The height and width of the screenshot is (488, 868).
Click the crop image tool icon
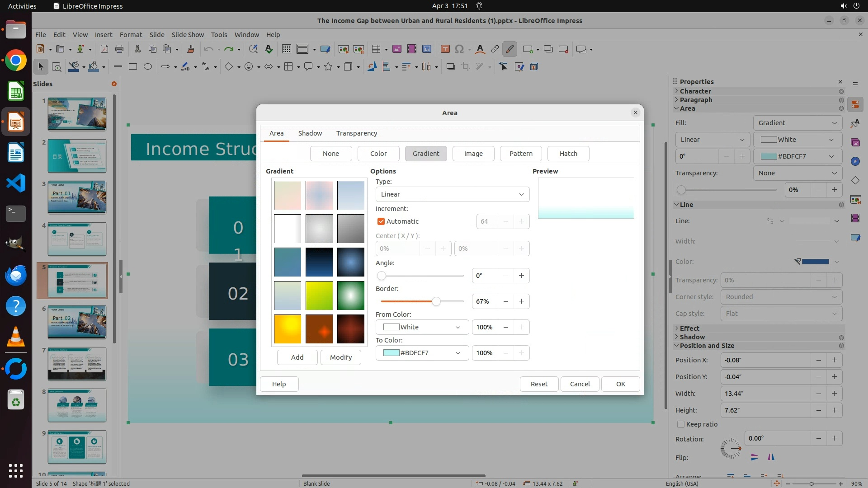465,67
